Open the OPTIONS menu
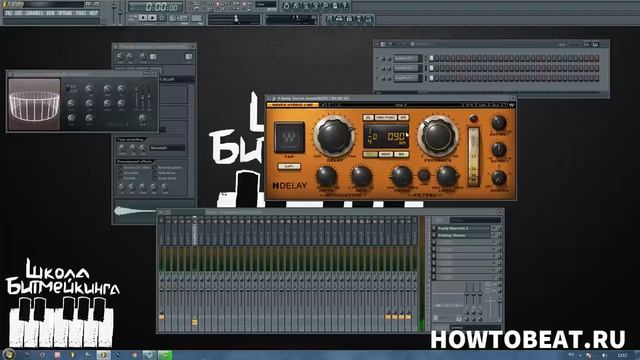This screenshot has width=640, height=360. click(65, 13)
